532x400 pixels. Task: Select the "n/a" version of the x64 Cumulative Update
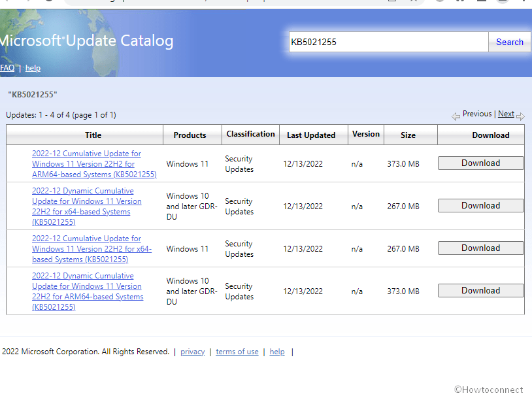357,248
